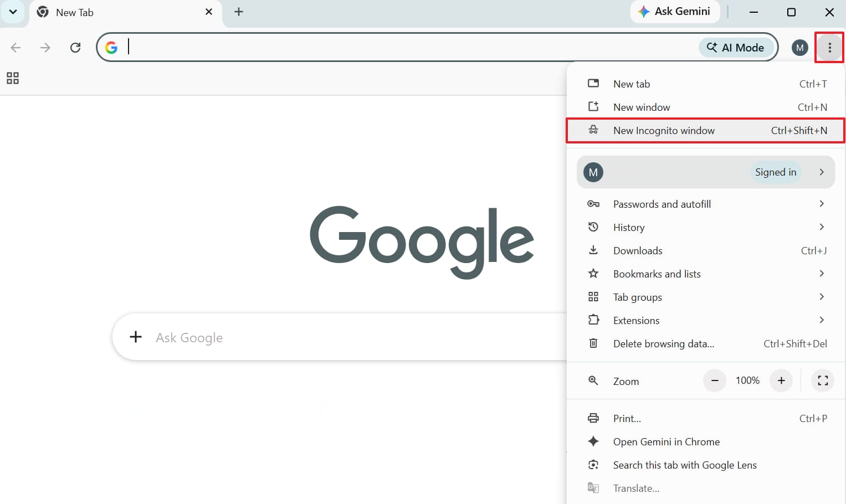Open a new tab with plus icon

pyautogui.click(x=239, y=12)
